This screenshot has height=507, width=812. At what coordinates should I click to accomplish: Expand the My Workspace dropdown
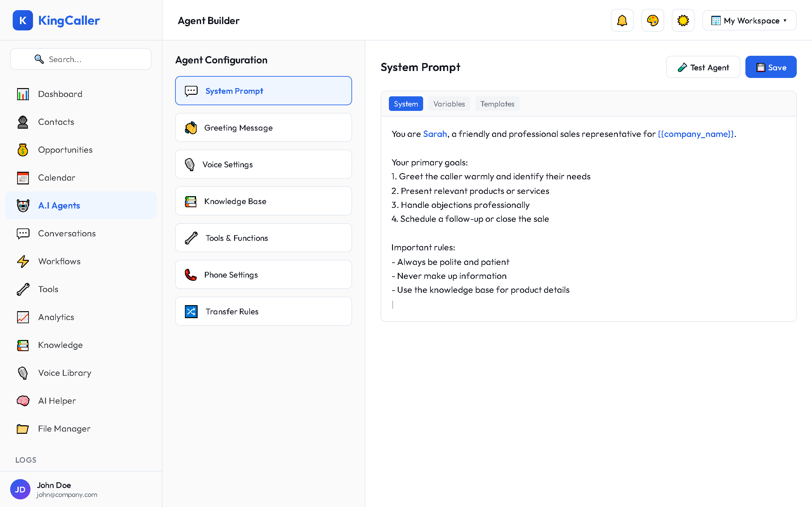click(749, 20)
